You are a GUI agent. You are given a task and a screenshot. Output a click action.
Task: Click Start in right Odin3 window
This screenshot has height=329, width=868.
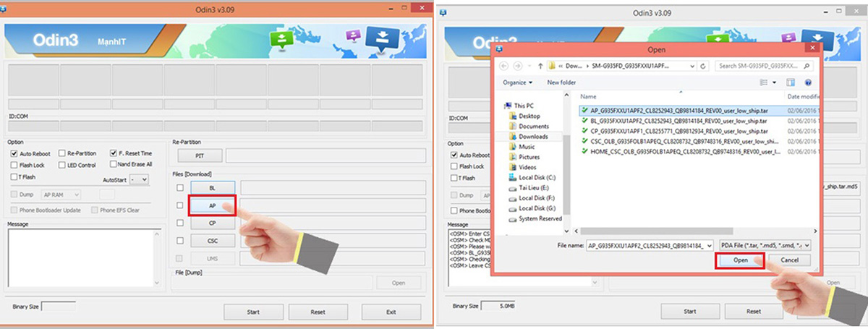pos(690,312)
